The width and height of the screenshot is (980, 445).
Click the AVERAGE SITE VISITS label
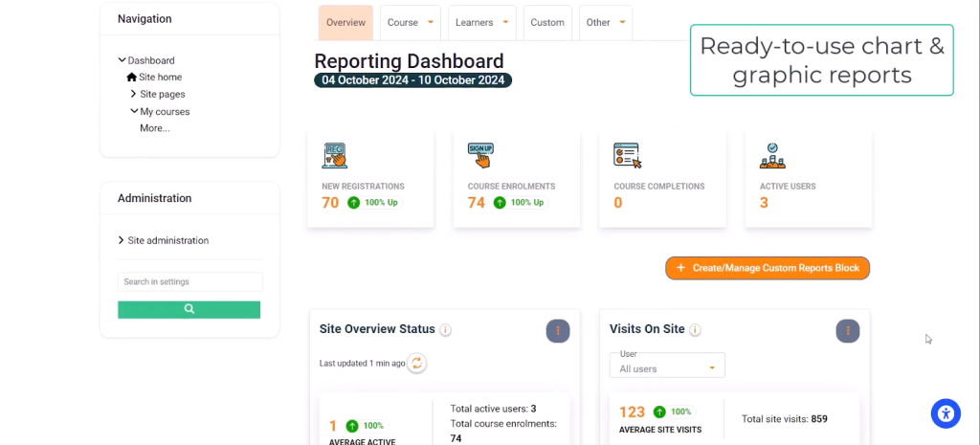(660, 430)
